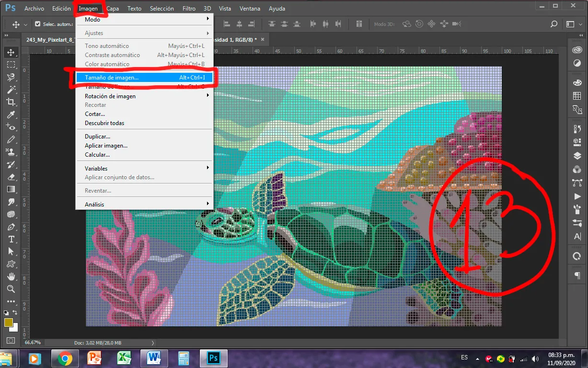Select the Clone Stamp tool
Viewport: 588px width, 368px height.
click(x=11, y=151)
